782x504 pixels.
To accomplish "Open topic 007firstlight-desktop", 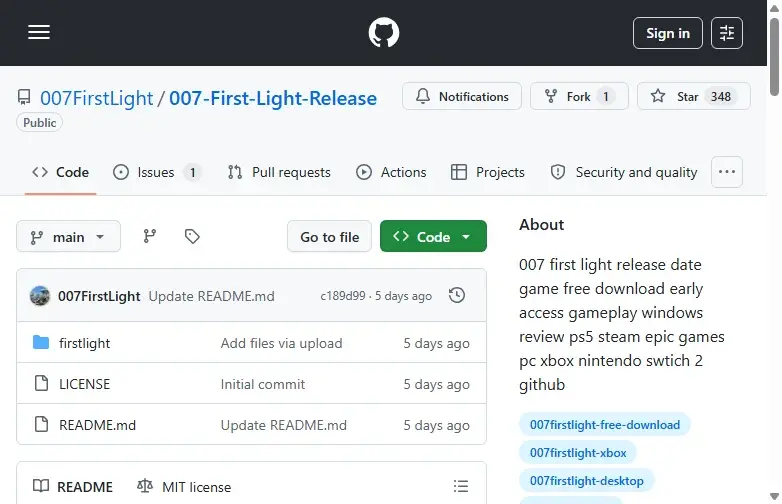I will coord(586,481).
